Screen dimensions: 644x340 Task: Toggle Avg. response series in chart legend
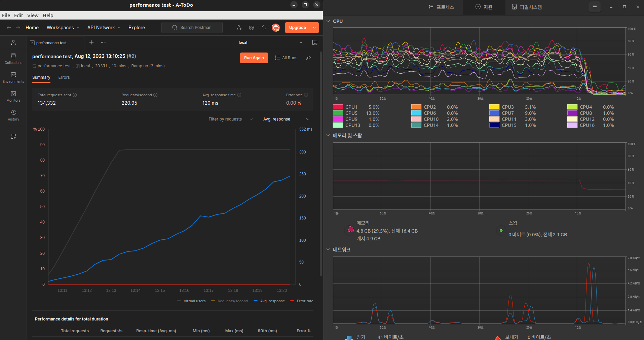[x=269, y=301]
